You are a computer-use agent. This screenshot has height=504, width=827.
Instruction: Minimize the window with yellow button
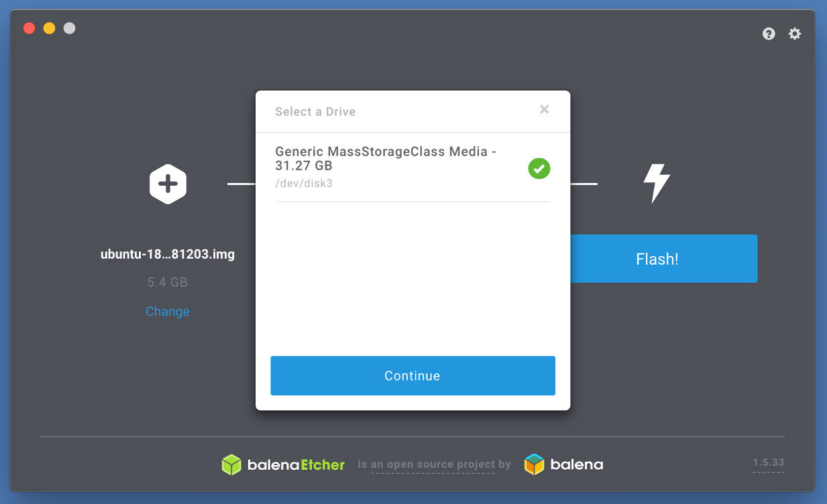(x=49, y=28)
